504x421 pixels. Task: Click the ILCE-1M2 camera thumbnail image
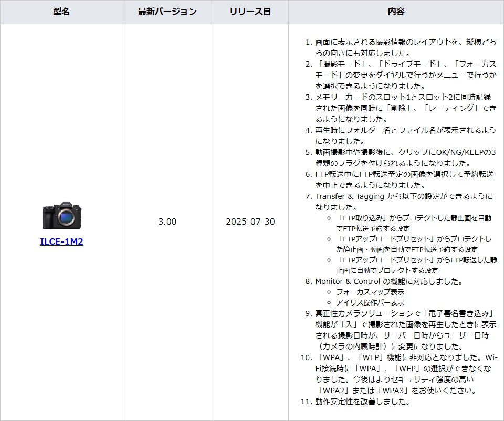pyautogui.click(x=62, y=215)
